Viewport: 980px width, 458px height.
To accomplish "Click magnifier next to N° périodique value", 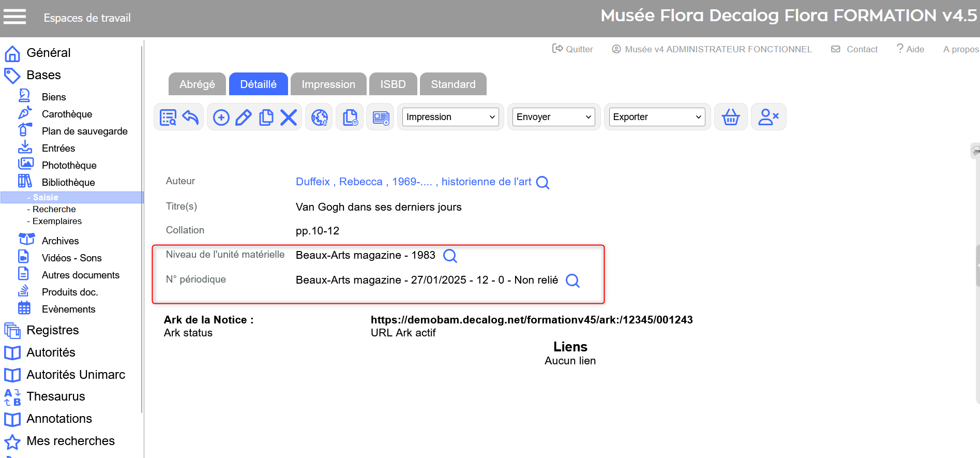I will point(572,280).
